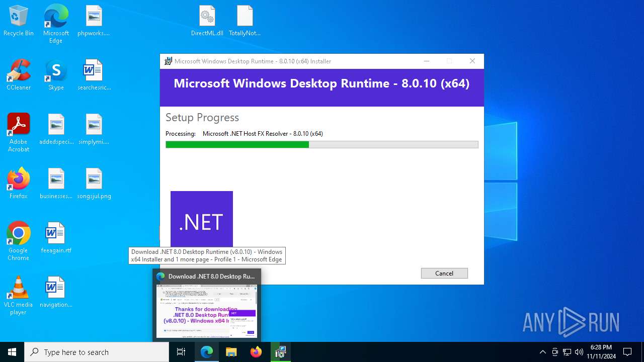Open Google Chrome desktop shortcut
The width and height of the screenshot is (644, 362).
(x=19, y=241)
